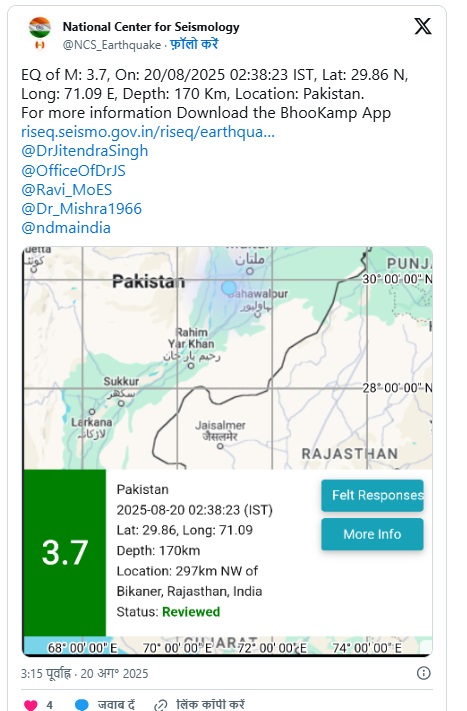The width and height of the screenshot is (467, 711).
Task: Open the X logo icon
Action: point(423,26)
